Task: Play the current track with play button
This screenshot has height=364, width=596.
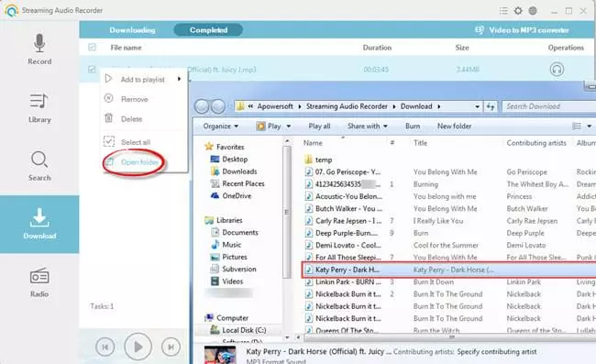Action: pyautogui.click(x=138, y=347)
